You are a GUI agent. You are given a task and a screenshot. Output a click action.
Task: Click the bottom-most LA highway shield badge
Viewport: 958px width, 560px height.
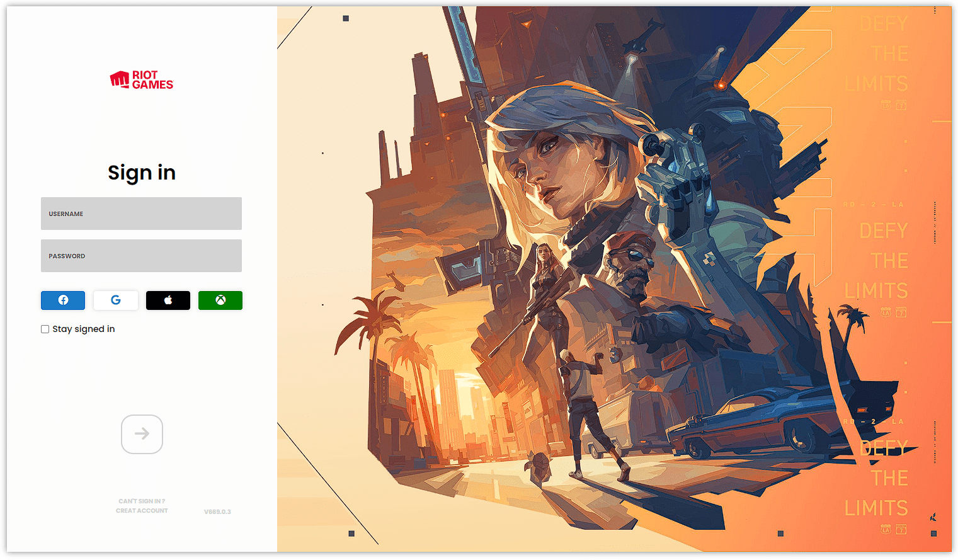[x=886, y=529]
